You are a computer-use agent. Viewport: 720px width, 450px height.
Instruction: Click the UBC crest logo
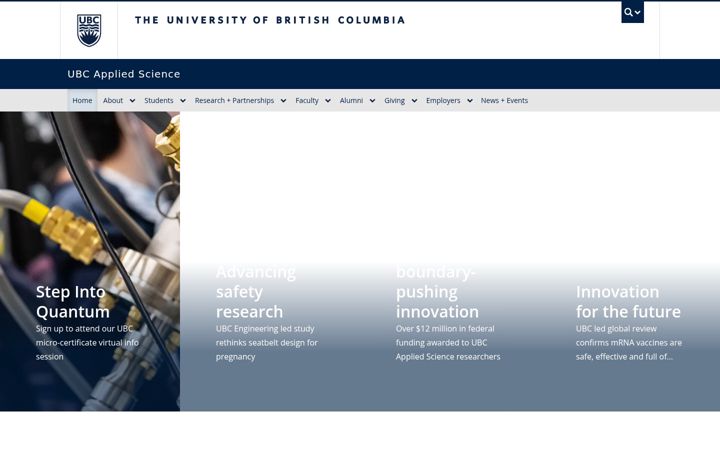coord(89,30)
